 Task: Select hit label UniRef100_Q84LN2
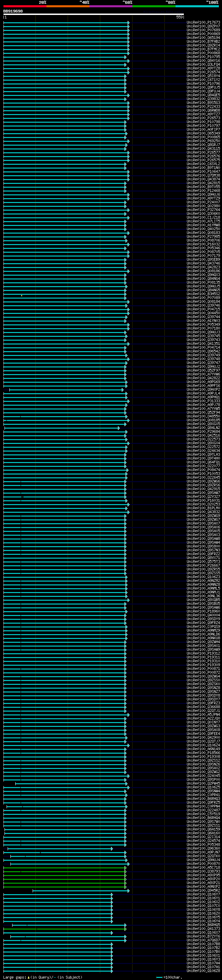(x=203, y=428)
